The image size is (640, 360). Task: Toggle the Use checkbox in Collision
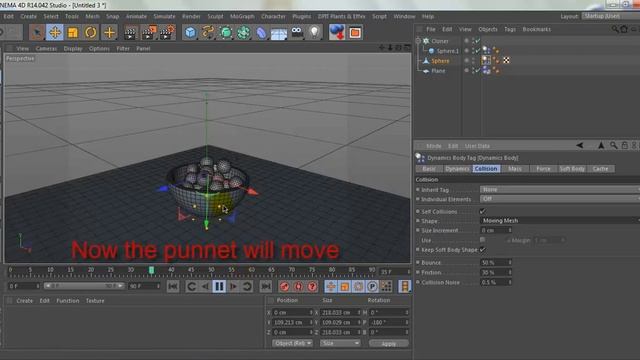pyautogui.click(x=482, y=240)
